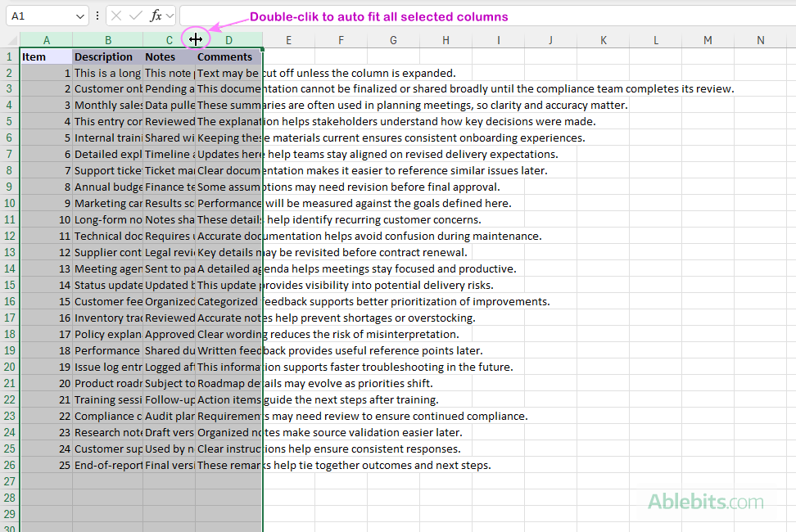
Task: Open the Insert Function (fx) icon
Action: coord(157,16)
